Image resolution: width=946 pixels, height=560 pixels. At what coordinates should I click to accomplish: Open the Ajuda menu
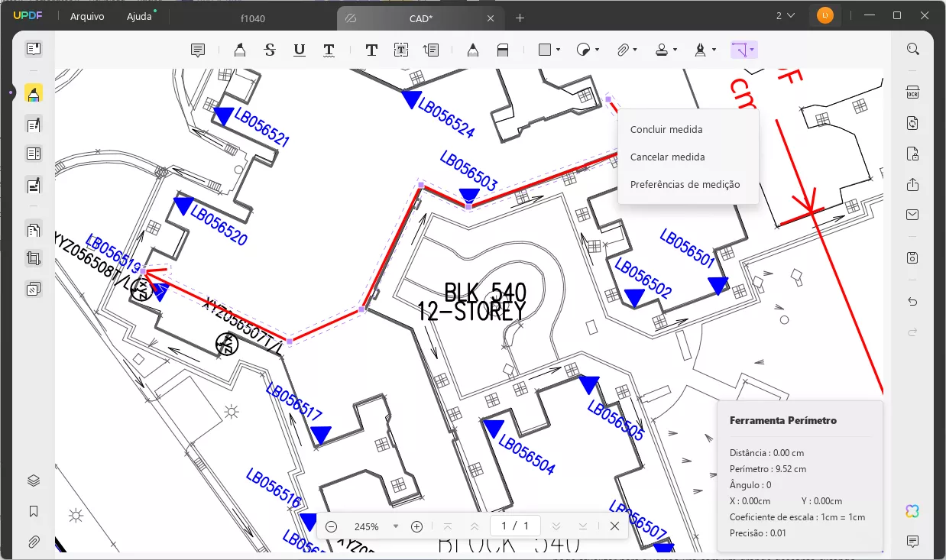pyautogui.click(x=140, y=17)
